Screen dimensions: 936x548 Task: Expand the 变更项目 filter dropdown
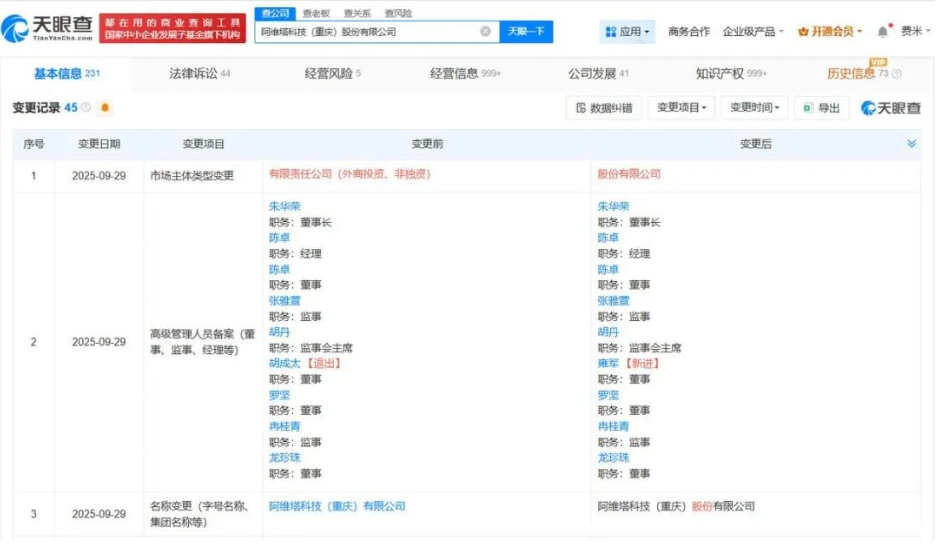683,108
